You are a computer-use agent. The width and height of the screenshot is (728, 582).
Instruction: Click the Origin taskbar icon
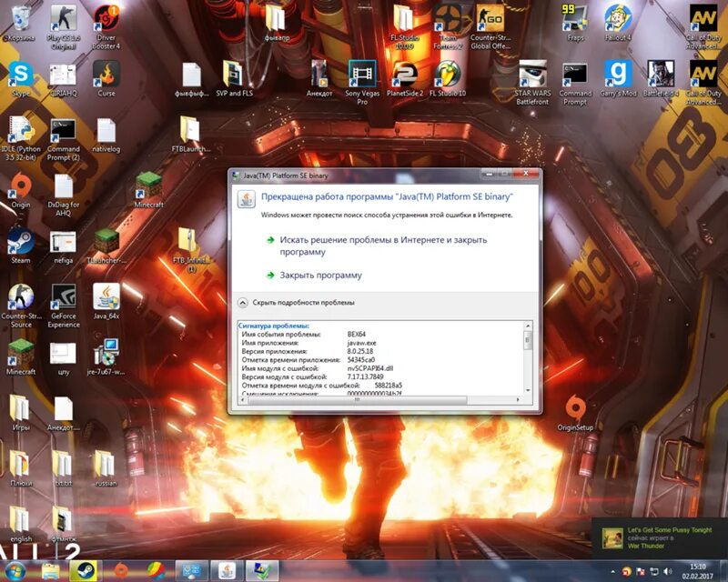120,571
